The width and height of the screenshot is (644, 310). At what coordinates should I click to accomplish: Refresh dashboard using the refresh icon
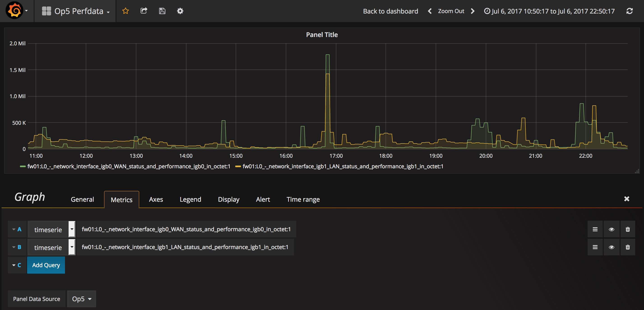629,11
